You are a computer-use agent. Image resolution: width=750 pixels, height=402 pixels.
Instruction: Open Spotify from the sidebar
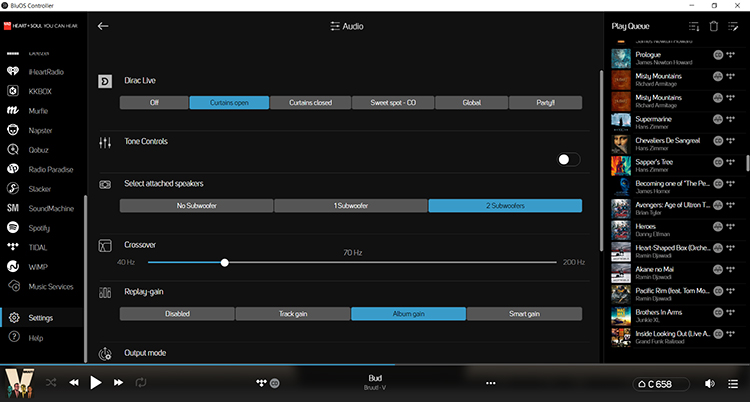point(38,227)
